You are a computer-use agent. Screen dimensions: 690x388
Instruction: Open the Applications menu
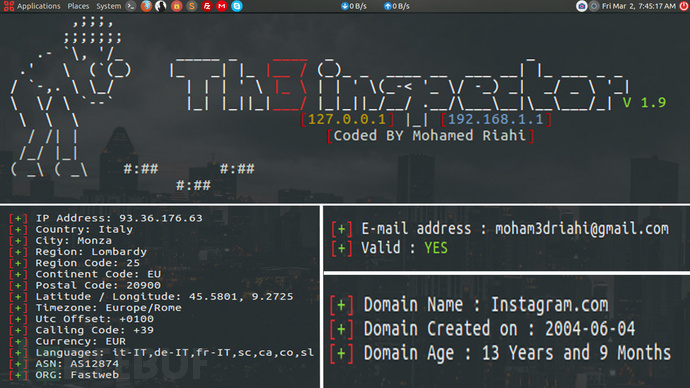coord(32,6)
